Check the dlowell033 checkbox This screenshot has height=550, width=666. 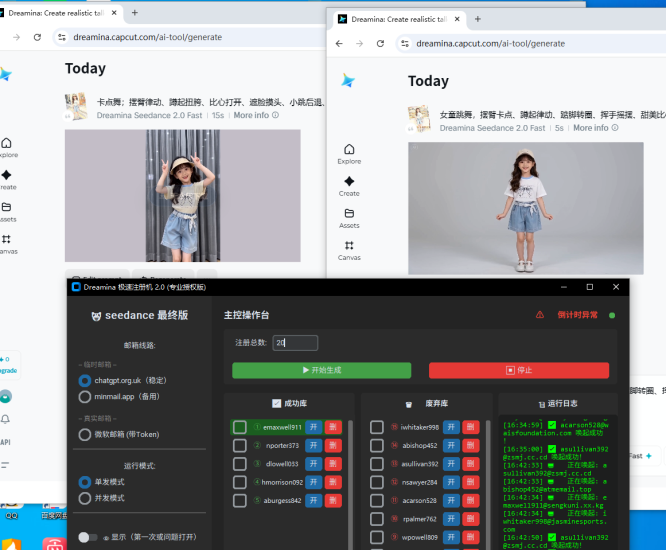click(x=240, y=464)
